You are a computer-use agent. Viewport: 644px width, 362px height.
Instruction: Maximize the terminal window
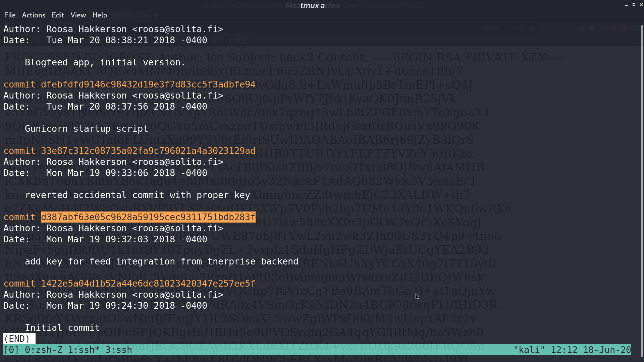point(634,5)
